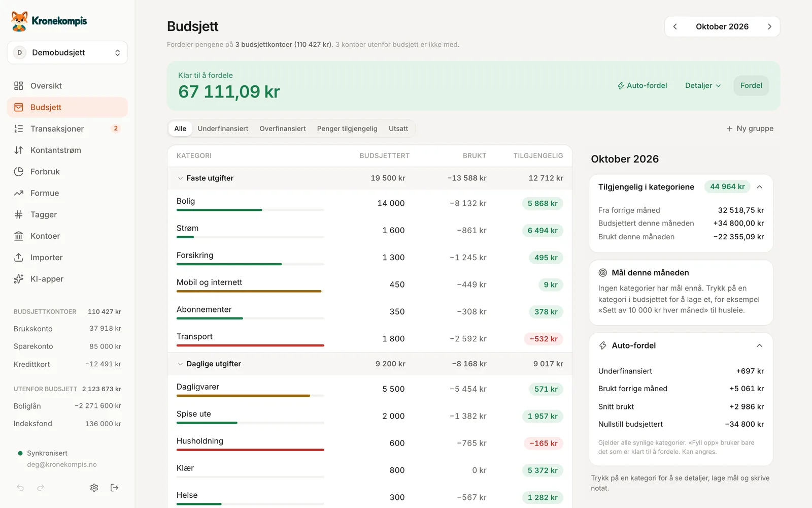Collapse the Faste utgifter group

[180, 178]
